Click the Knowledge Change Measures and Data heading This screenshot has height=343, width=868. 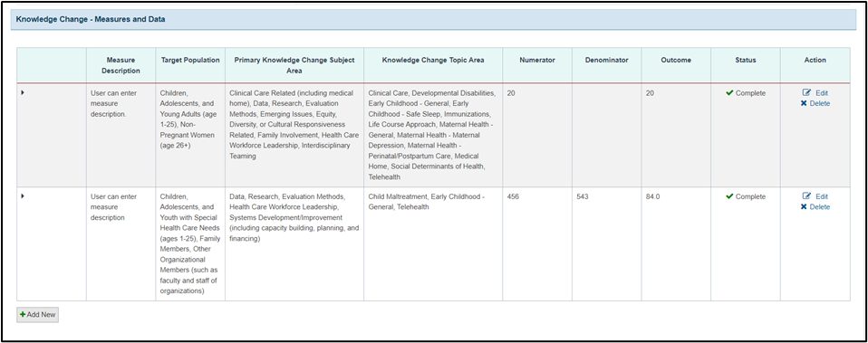[91, 19]
